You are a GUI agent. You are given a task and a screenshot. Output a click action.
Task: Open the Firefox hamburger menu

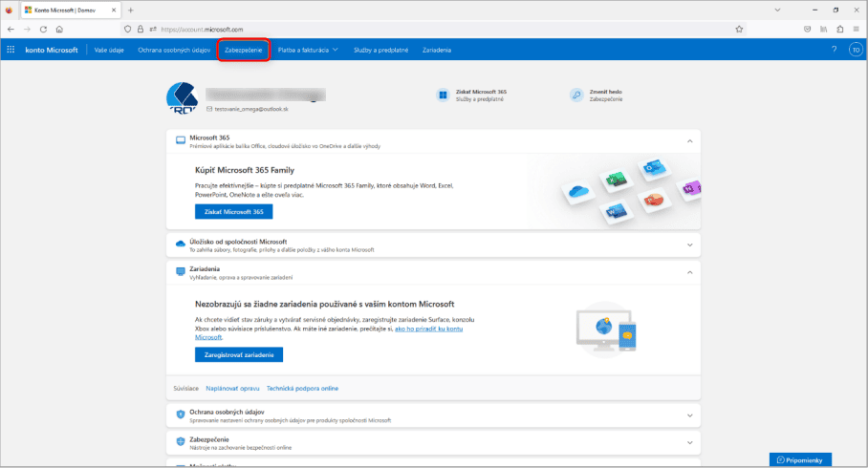coord(857,29)
